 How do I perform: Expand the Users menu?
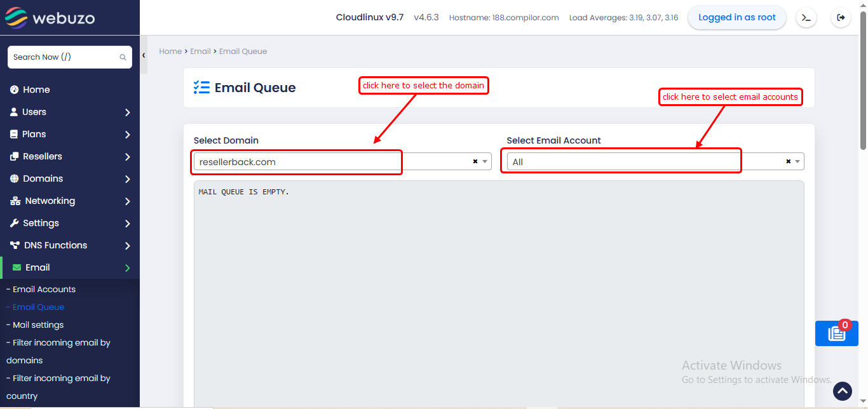pos(70,112)
